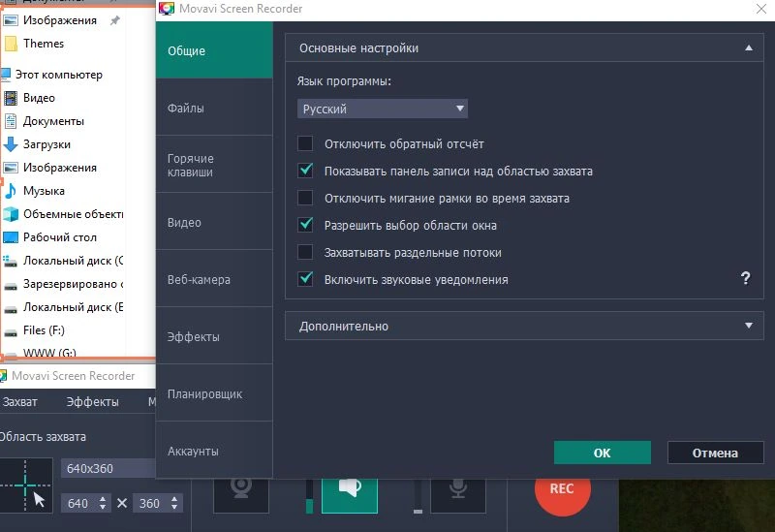The width and height of the screenshot is (775, 532).
Task: Open the Язык программы dropdown
Action: pyautogui.click(x=383, y=109)
